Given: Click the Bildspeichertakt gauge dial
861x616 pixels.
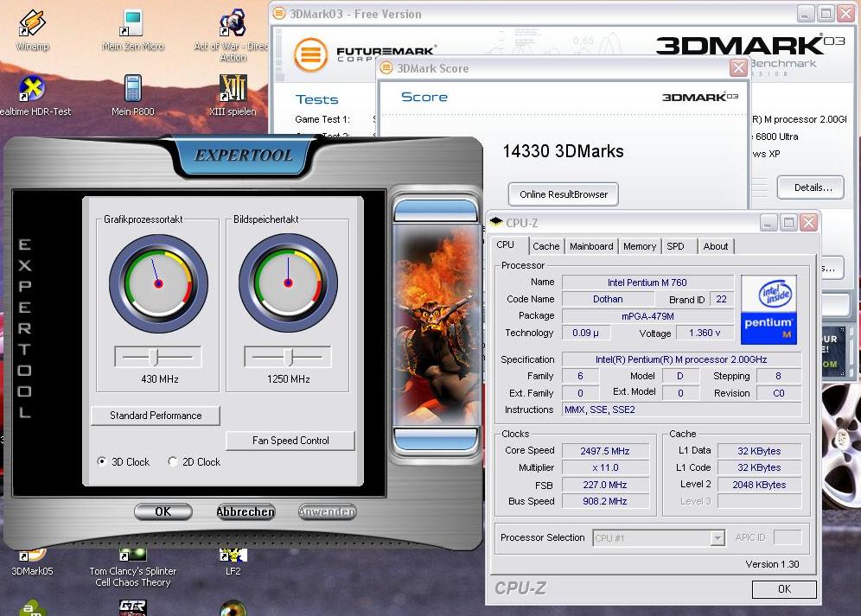Looking at the screenshot, I should click(288, 283).
